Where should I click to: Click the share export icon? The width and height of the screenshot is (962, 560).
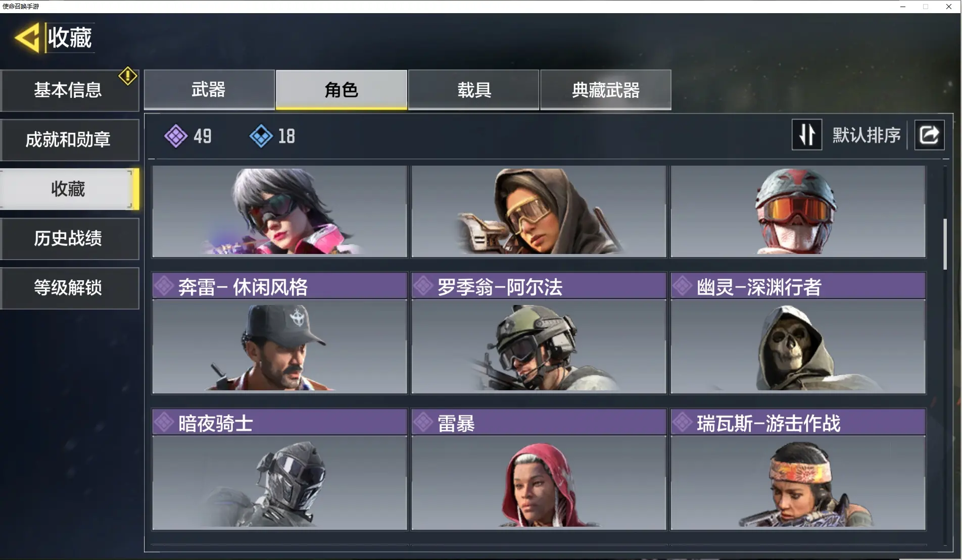pyautogui.click(x=929, y=135)
